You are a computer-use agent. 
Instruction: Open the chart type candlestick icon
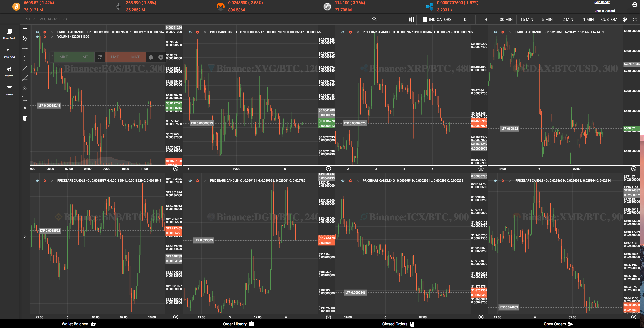pyautogui.click(x=412, y=19)
